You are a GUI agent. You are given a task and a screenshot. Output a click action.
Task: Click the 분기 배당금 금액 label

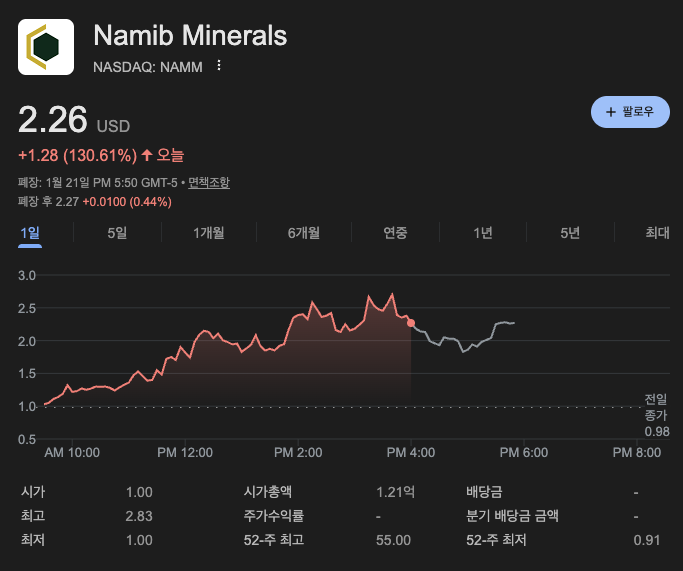512,516
